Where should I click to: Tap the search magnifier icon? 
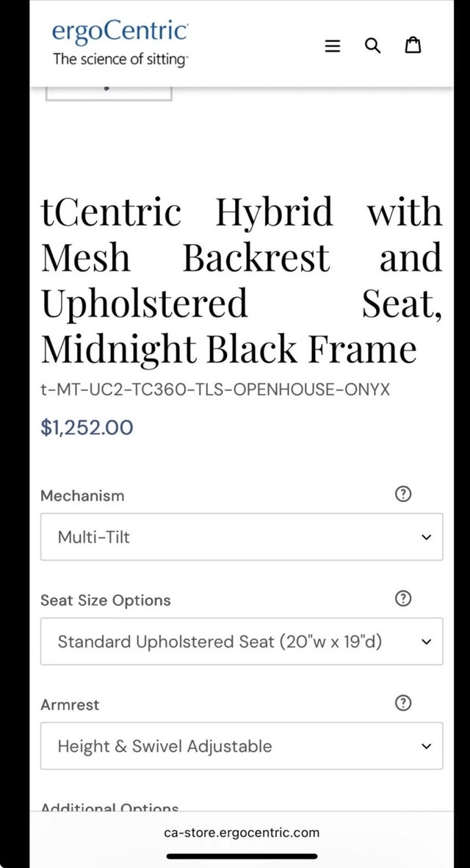(373, 46)
